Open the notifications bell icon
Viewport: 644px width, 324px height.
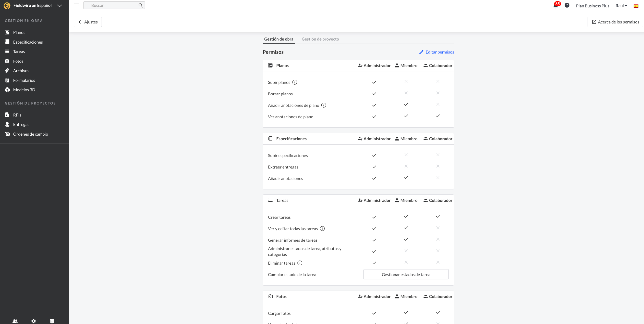click(555, 6)
